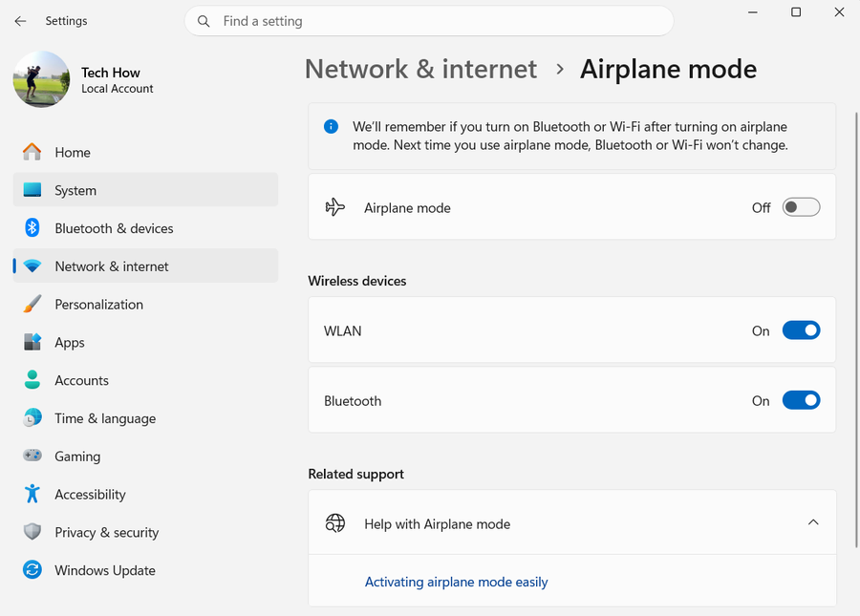The height and width of the screenshot is (616, 860).
Task: Select Apps in sidebar
Action: pos(145,342)
